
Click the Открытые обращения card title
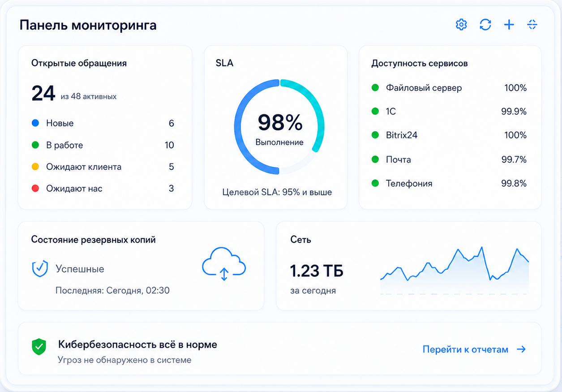(x=79, y=63)
